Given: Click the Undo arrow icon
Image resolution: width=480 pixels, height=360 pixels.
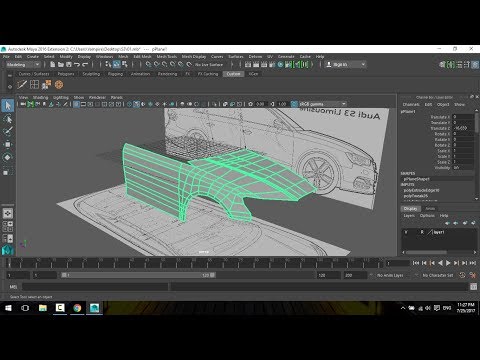Looking at the screenshot, I should click(77, 64).
